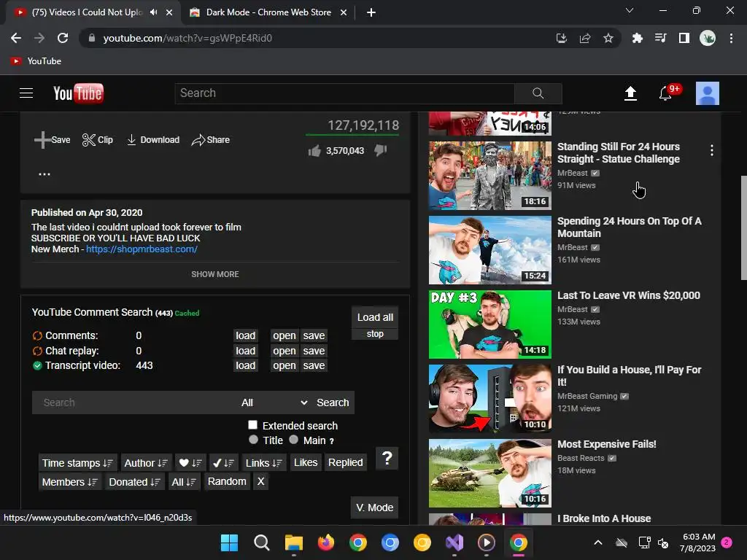Click save for Transcript video row
747x560 pixels.
click(x=314, y=365)
